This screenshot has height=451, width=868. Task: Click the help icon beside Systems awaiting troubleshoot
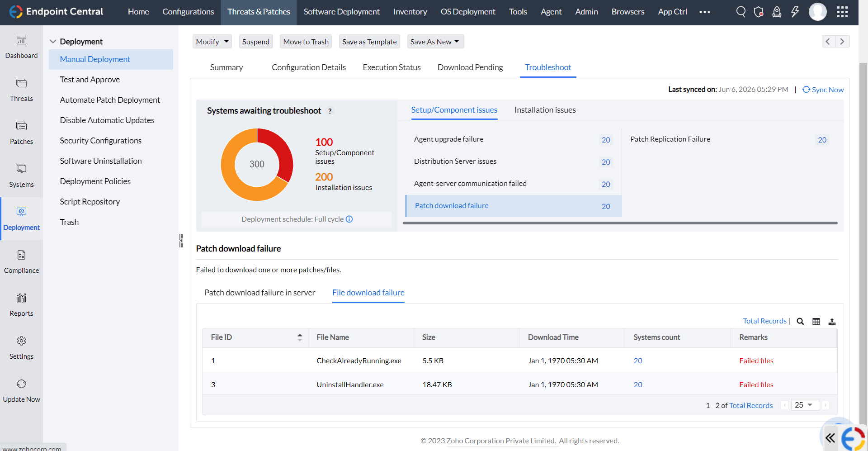(330, 111)
